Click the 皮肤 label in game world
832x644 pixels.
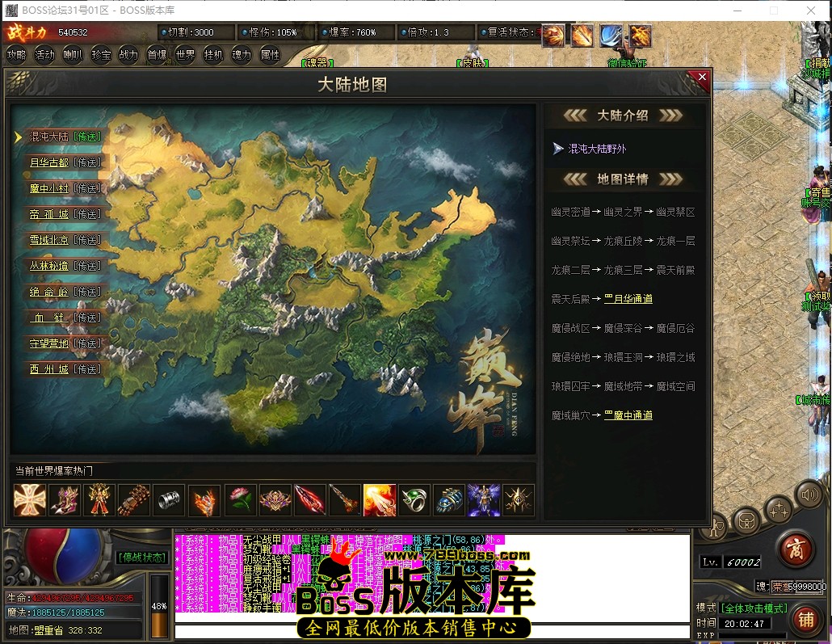tap(473, 63)
